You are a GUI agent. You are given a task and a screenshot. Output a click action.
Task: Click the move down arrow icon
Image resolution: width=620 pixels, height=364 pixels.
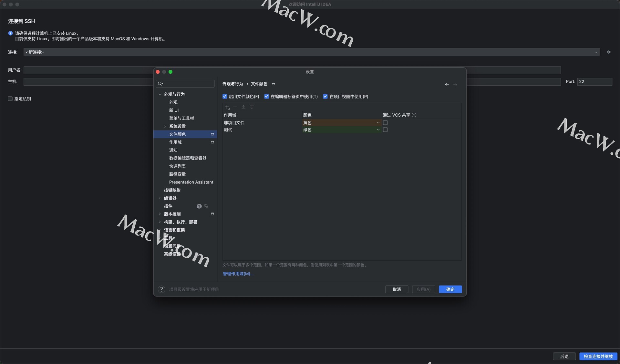[x=252, y=107]
